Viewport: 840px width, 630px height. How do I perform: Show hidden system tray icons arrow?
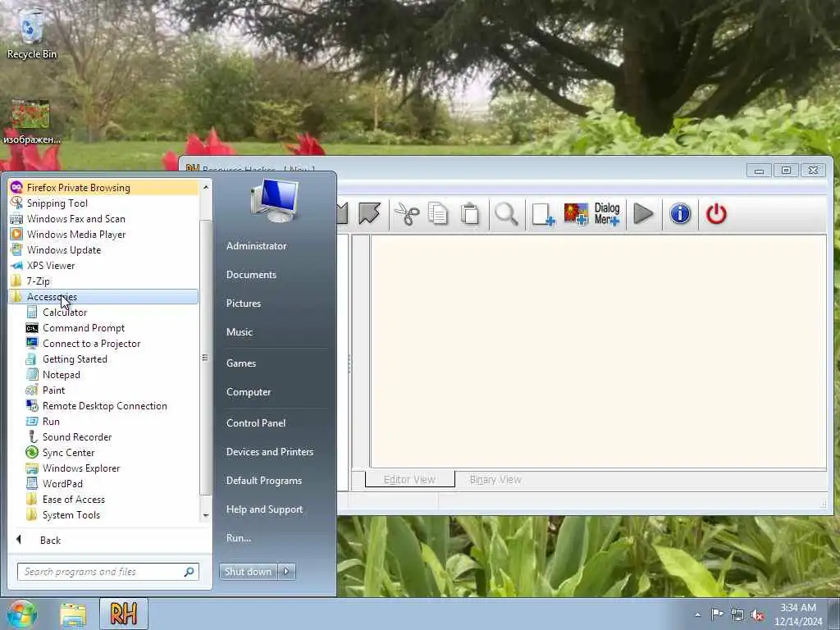point(697,614)
